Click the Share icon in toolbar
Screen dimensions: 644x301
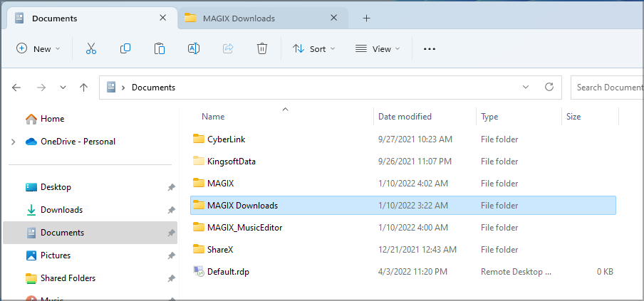click(228, 49)
